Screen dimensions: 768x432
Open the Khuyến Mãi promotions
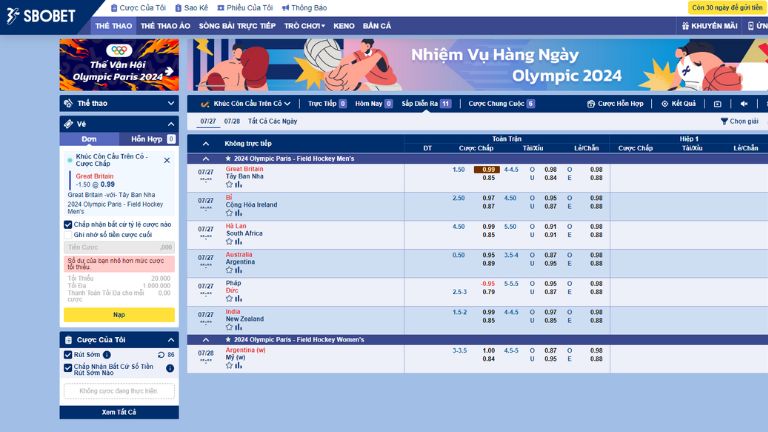709,26
